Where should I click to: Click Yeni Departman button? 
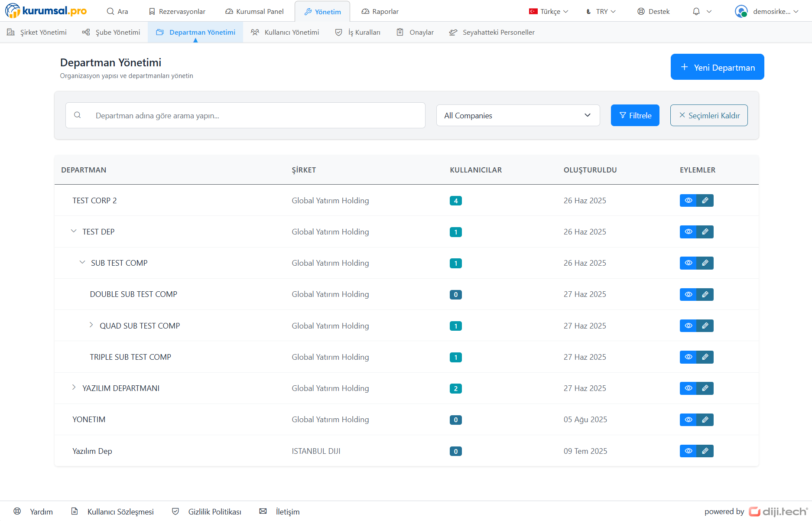(718, 67)
